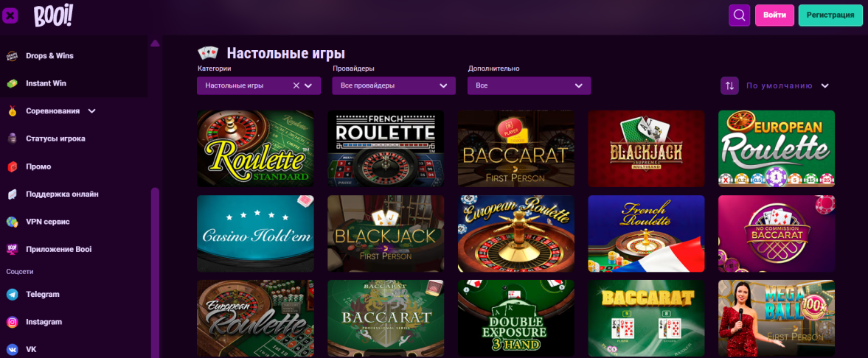This screenshot has height=358, width=868.
Task: Click the Промо gift icon
Action: point(12,166)
